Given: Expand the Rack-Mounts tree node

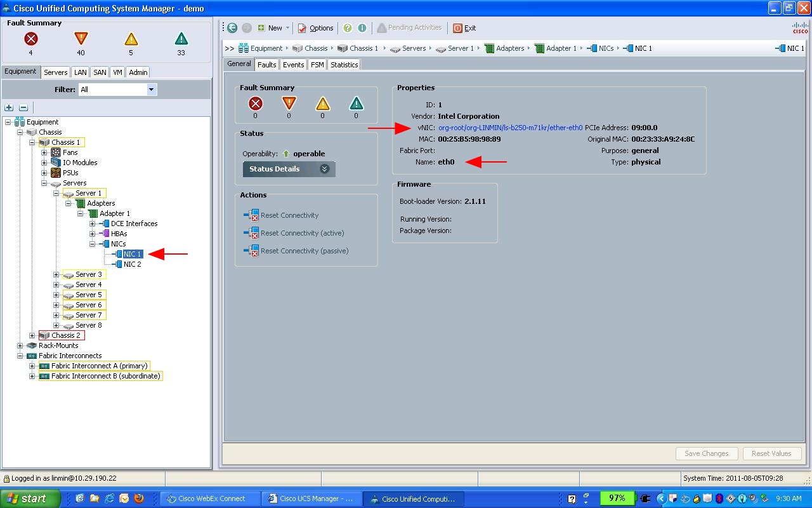Looking at the screenshot, I should pyautogui.click(x=20, y=345).
